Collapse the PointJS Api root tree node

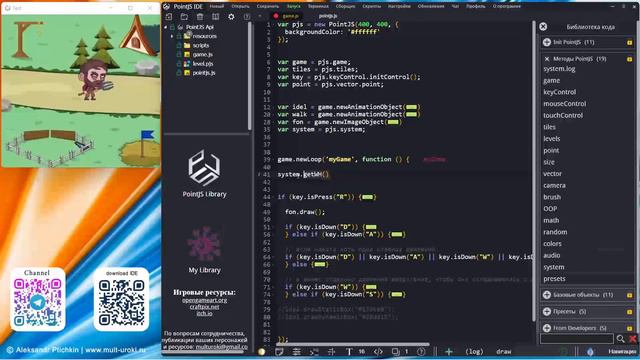pyautogui.click(x=166, y=27)
